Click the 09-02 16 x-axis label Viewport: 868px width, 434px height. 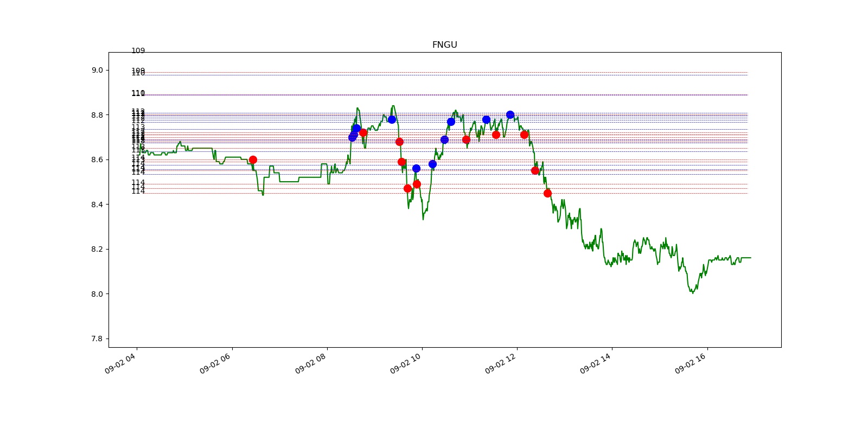(x=690, y=363)
